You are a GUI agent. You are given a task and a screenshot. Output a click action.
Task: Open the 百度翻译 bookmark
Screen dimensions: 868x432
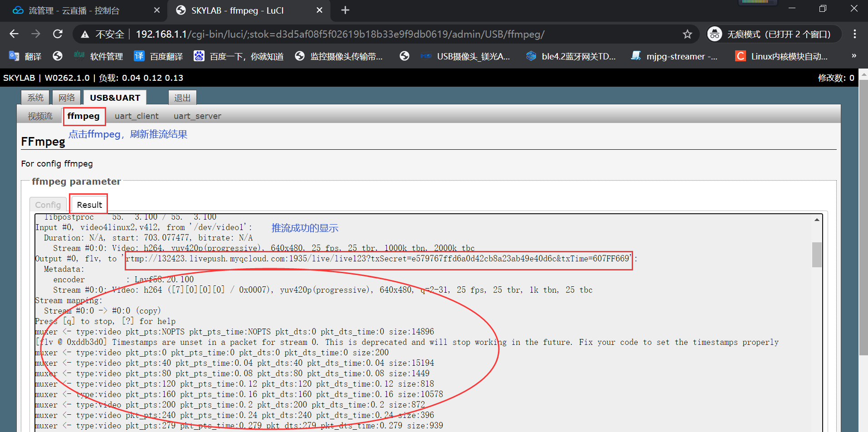pyautogui.click(x=159, y=56)
